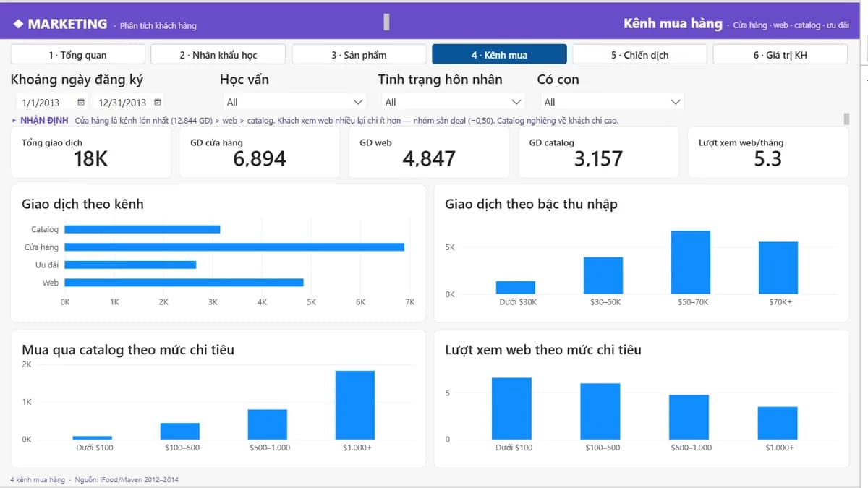Viewport: 868px width, 488px height.
Task: Switch to the 2 · Nhân khẩu học tab
Action: point(218,55)
